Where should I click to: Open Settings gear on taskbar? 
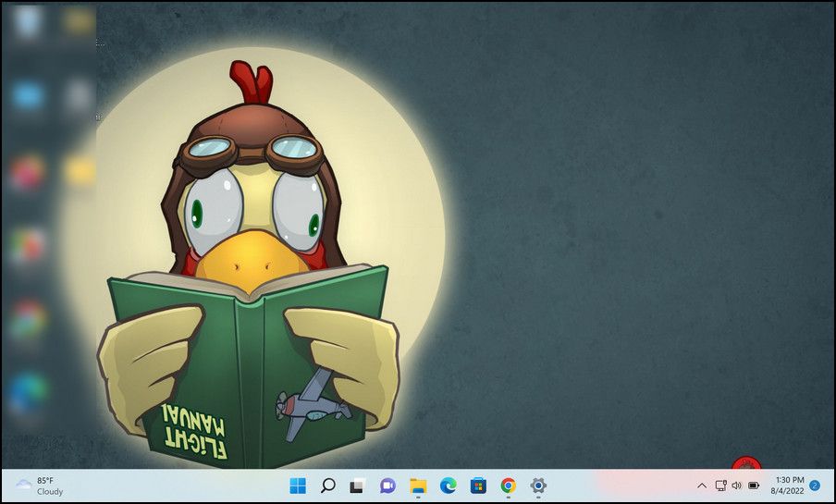(538, 486)
